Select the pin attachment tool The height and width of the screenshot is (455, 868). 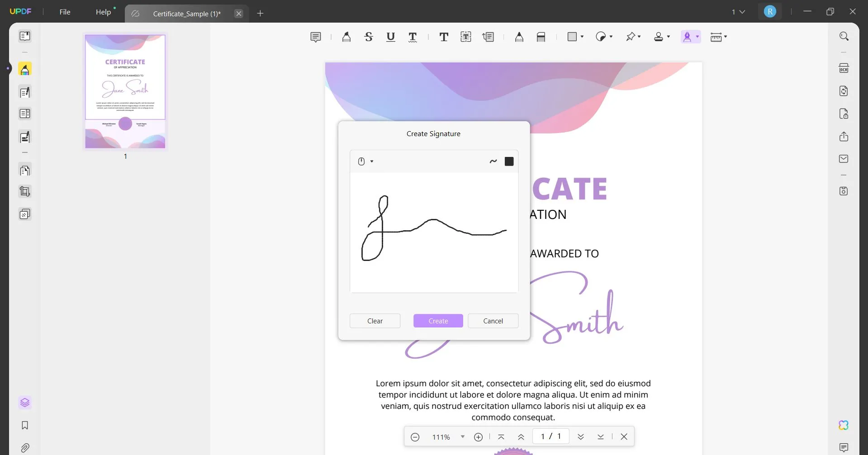click(x=631, y=37)
